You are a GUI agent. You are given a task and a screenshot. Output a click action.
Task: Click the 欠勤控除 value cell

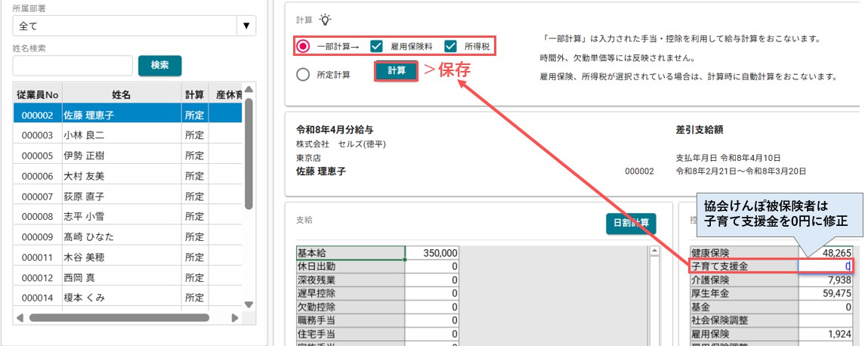pyautogui.click(x=432, y=307)
